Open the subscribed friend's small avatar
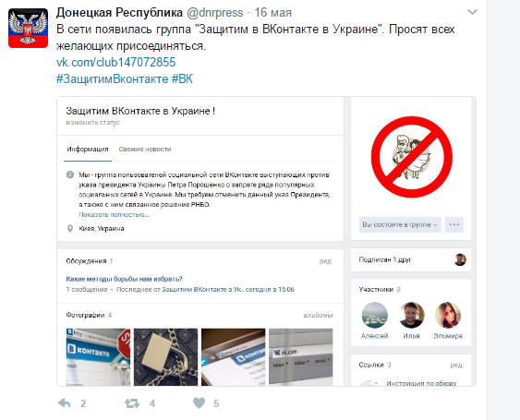 point(460,259)
